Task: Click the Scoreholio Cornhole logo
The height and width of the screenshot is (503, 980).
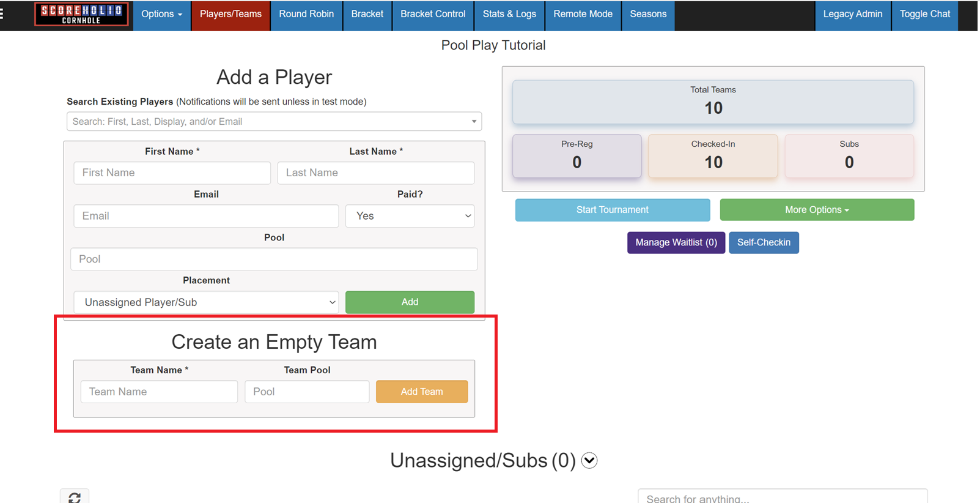Action: point(81,15)
